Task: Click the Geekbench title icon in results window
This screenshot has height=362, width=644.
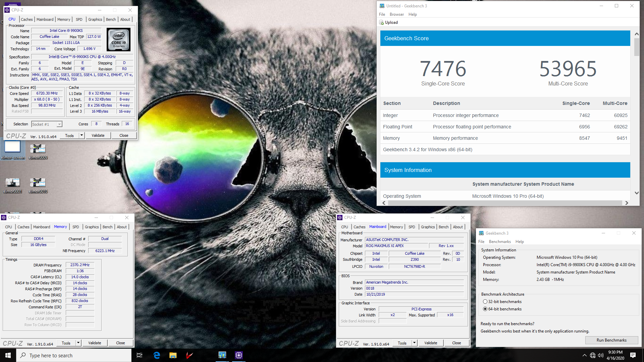Action: pyautogui.click(x=382, y=6)
